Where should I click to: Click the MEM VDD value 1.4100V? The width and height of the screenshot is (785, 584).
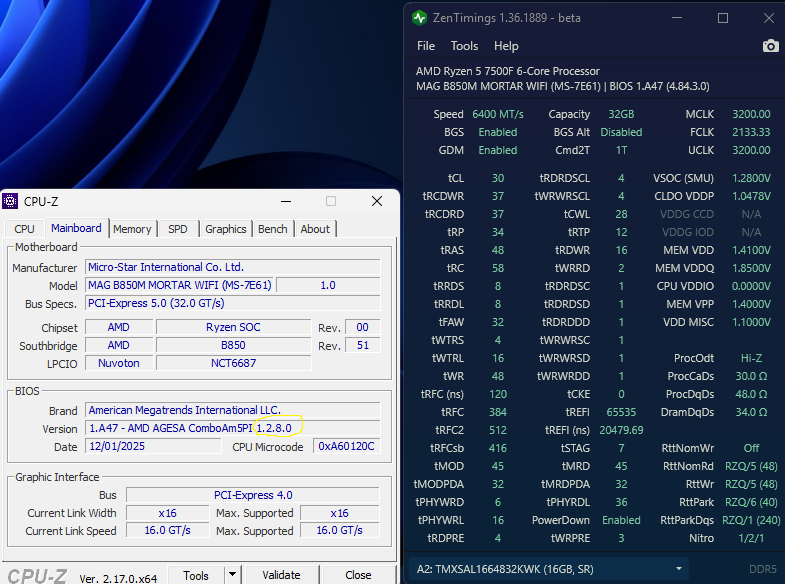pos(751,250)
